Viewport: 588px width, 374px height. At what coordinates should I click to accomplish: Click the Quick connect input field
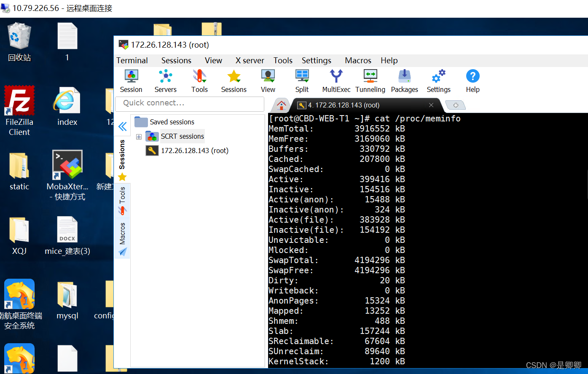point(190,103)
